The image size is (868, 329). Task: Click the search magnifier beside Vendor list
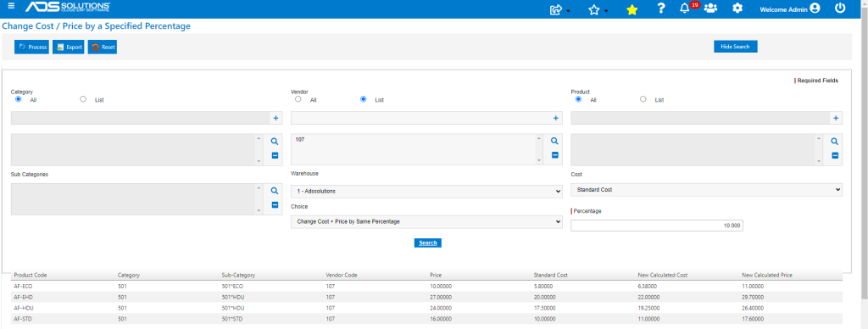pos(554,142)
